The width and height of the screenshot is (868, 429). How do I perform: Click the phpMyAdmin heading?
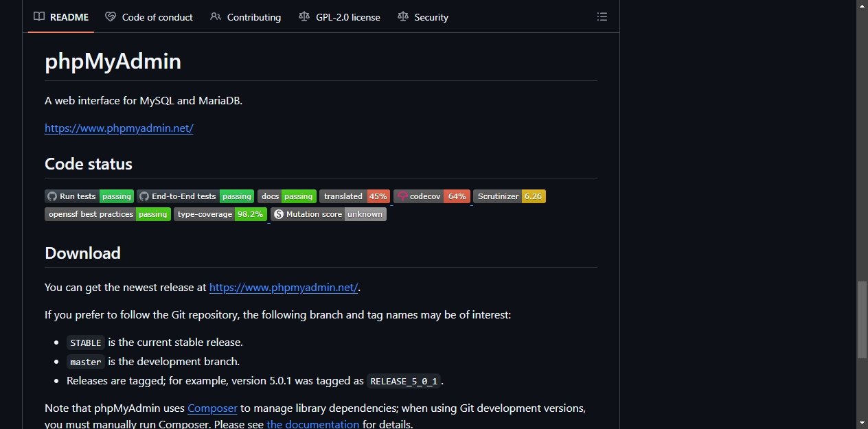113,62
